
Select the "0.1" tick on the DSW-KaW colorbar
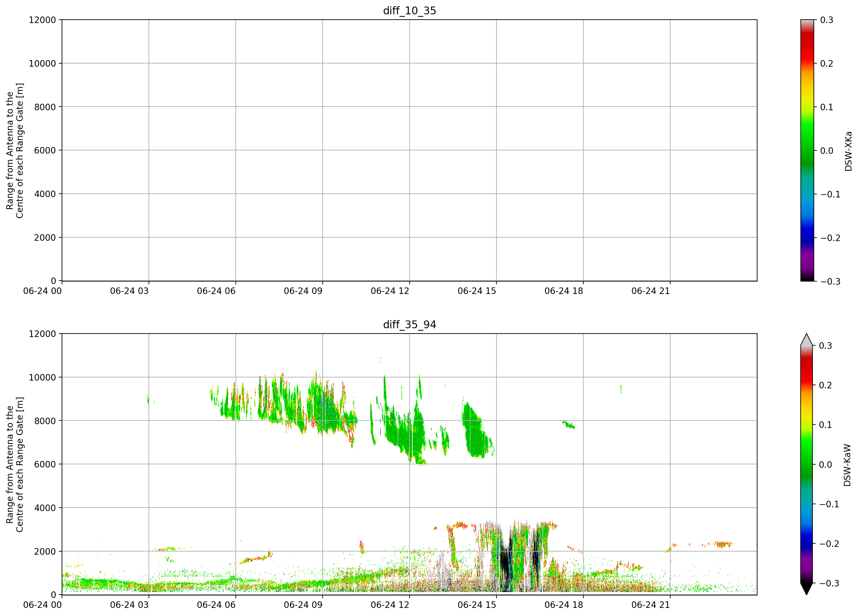[x=826, y=425]
